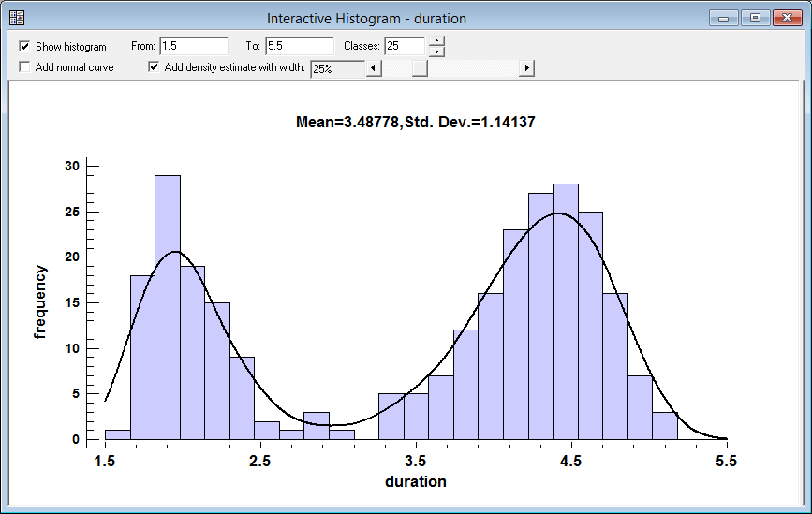Click the density width slider thumb

tap(419, 68)
